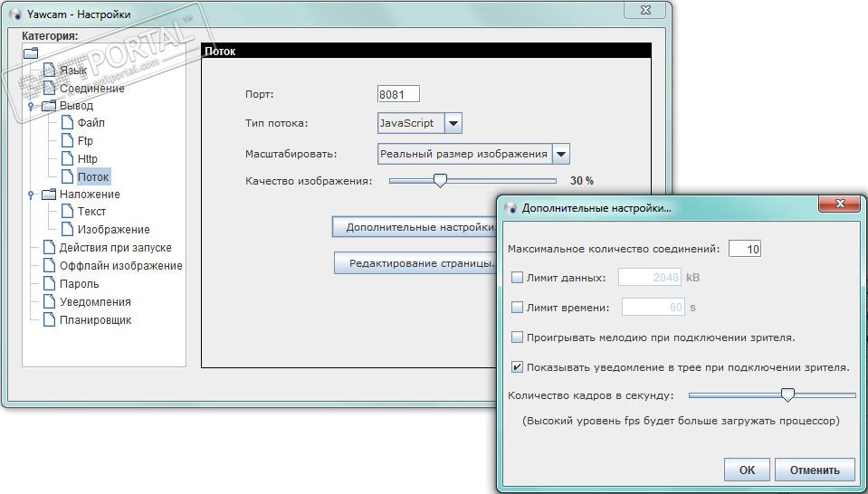Select Http under Вывод
The height and width of the screenshot is (494, 868).
click(x=88, y=158)
